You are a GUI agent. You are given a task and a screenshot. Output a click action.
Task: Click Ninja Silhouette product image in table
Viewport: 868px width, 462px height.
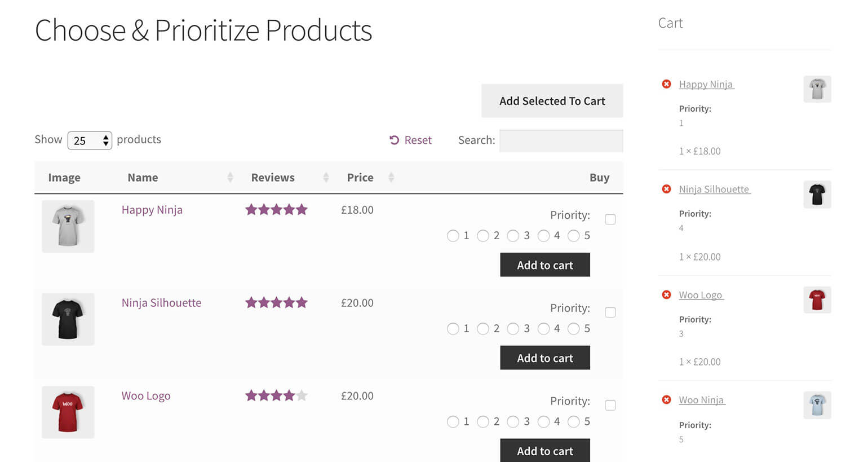(x=68, y=319)
